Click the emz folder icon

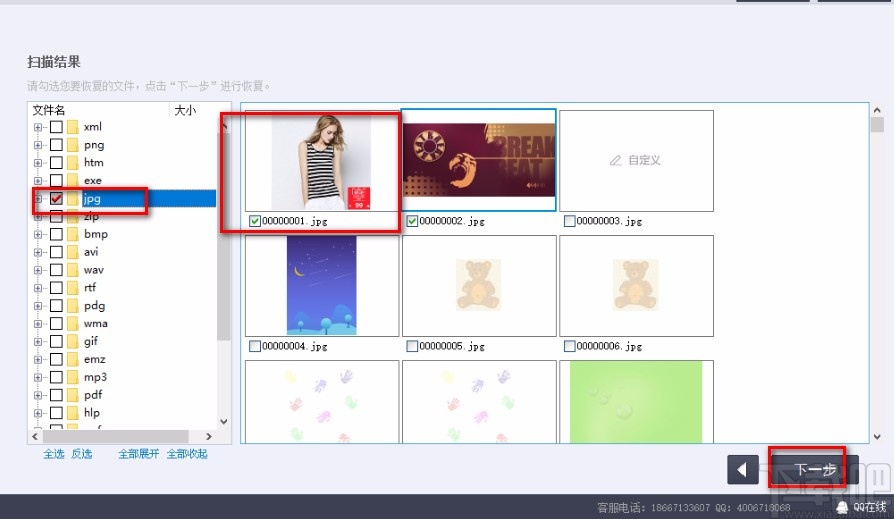tap(72, 359)
